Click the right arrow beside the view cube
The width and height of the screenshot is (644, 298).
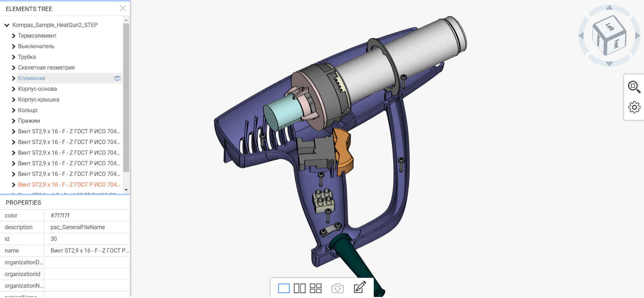click(638, 36)
